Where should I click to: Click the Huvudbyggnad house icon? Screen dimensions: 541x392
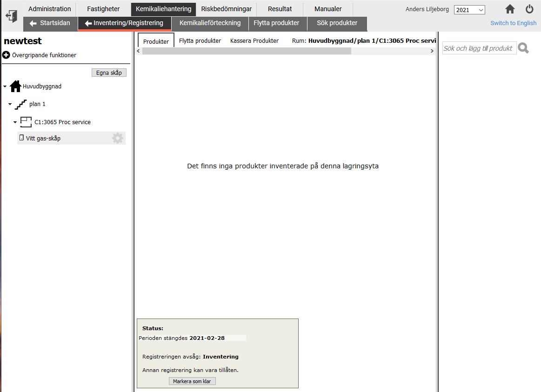point(15,86)
